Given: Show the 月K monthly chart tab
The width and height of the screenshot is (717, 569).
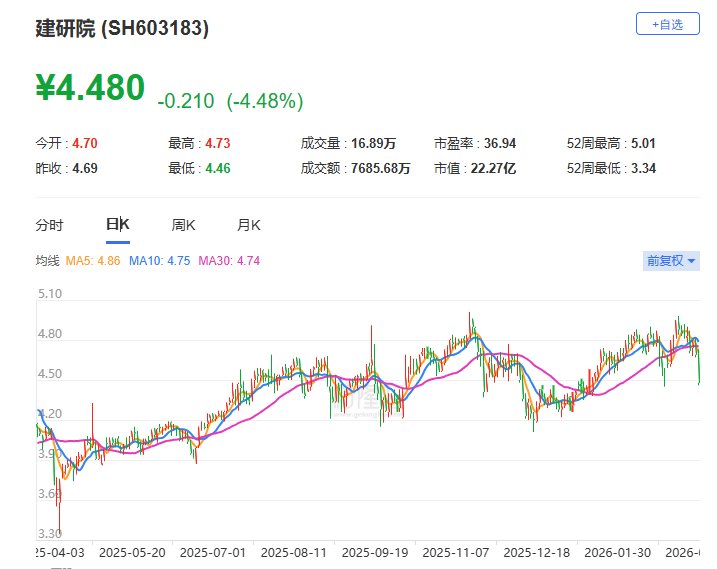Looking at the screenshot, I should (x=248, y=225).
